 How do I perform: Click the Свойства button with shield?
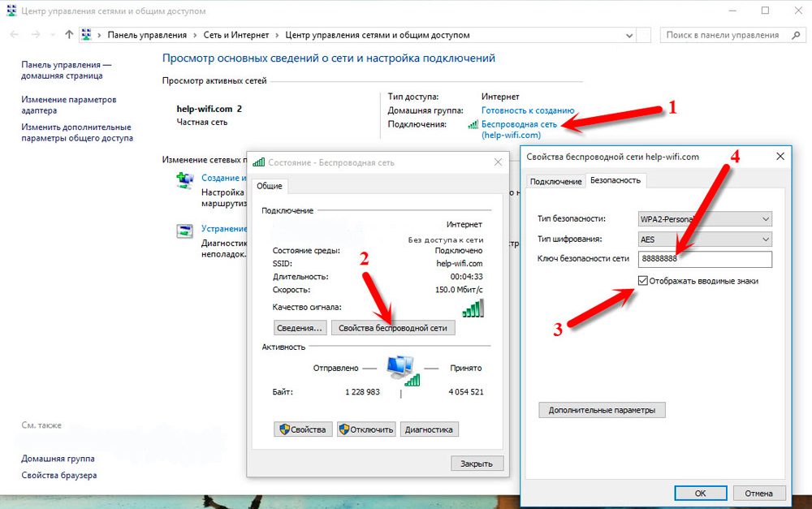(x=302, y=429)
